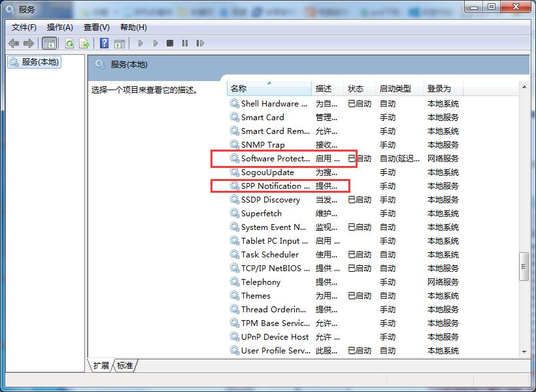Restart the service with restart icon
The width and height of the screenshot is (536, 392).
pos(201,43)
